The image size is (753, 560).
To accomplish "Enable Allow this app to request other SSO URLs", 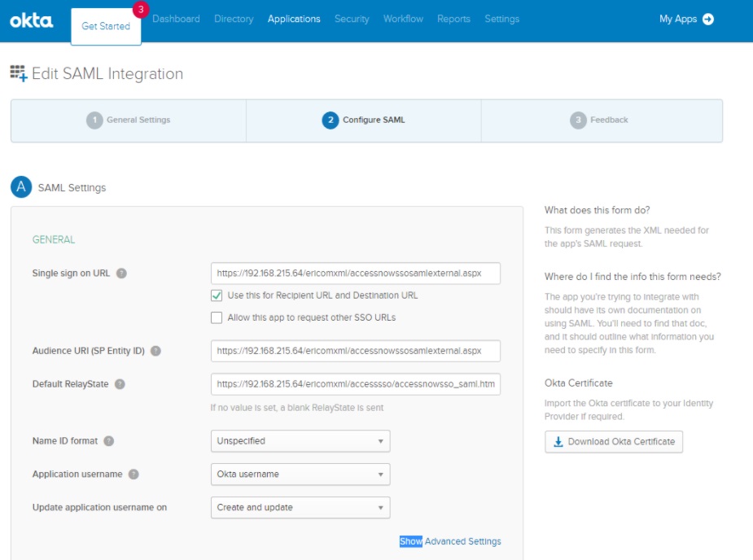I will pyautogui.click(x=217, y=317).
